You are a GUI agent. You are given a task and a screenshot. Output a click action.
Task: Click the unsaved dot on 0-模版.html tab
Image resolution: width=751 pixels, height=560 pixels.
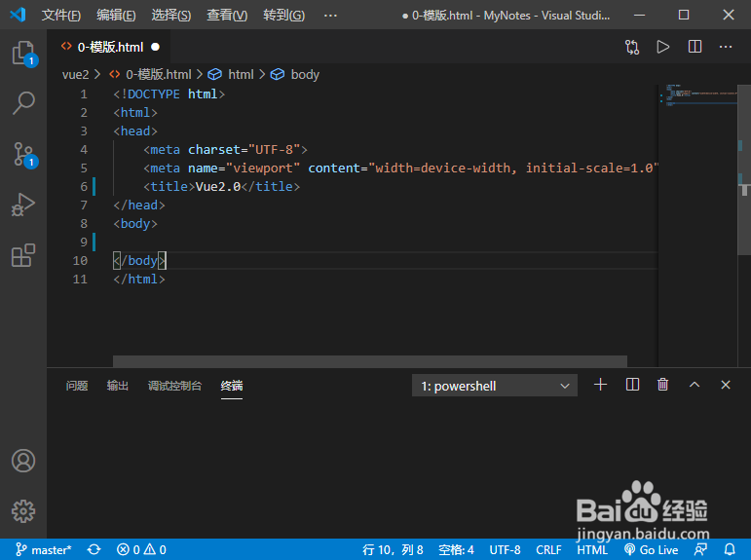point(155,47)
